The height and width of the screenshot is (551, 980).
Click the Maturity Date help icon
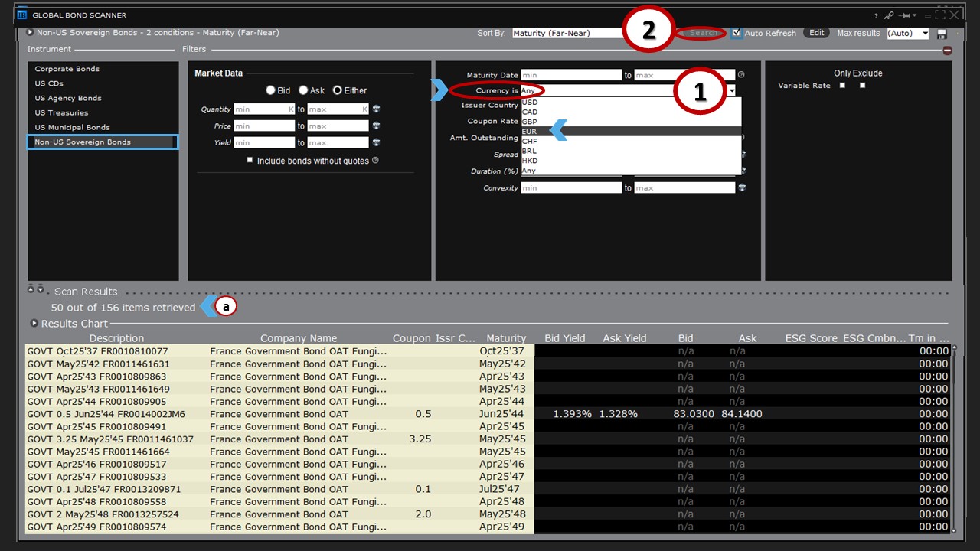[x=741, y=75]
